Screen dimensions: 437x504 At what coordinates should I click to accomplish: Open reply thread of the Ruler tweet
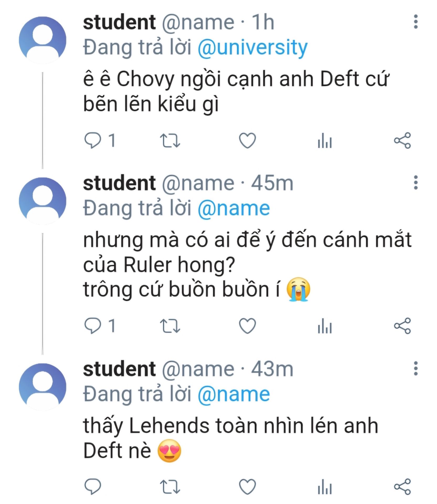(92, 325)
